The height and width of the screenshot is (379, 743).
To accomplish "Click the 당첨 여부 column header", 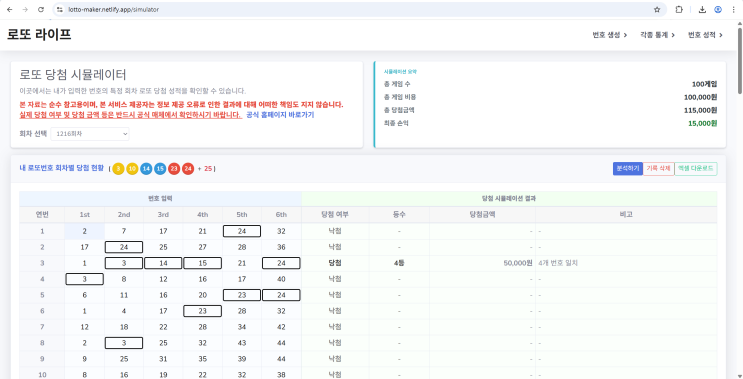I will click(335, 215).
